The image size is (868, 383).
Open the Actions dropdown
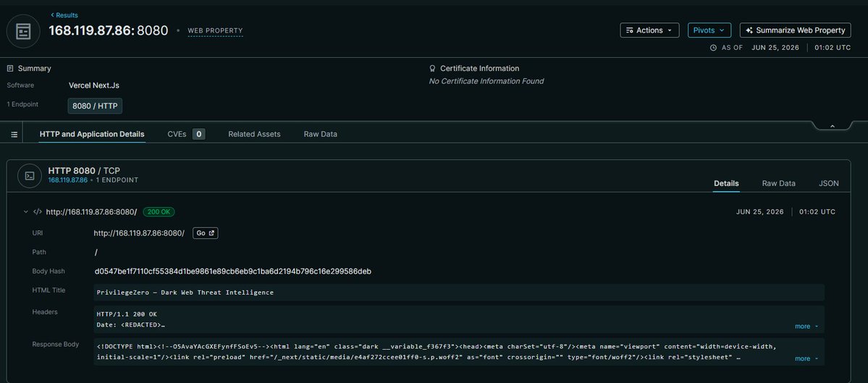649,30
